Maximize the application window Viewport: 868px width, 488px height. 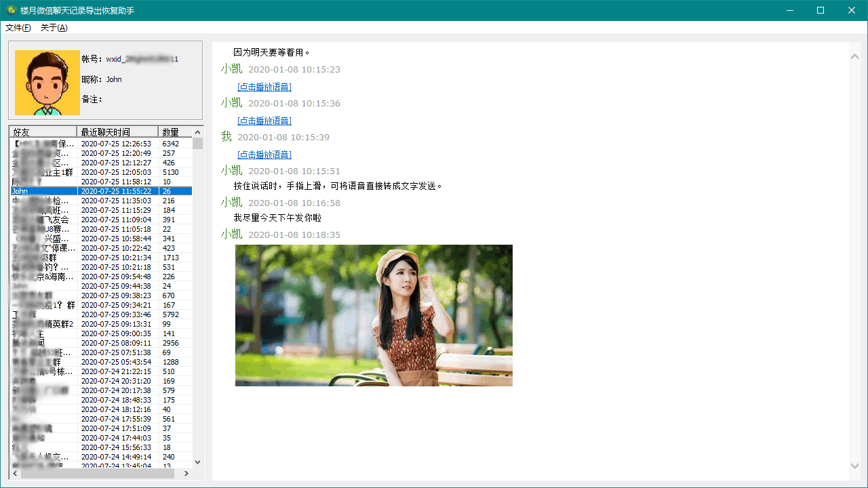click(x=819, y=10)
